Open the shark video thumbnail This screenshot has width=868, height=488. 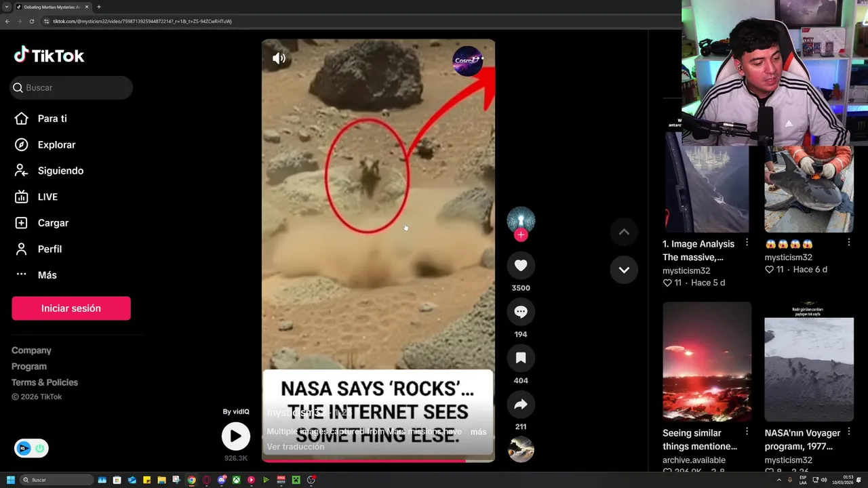tap(809, 188)
